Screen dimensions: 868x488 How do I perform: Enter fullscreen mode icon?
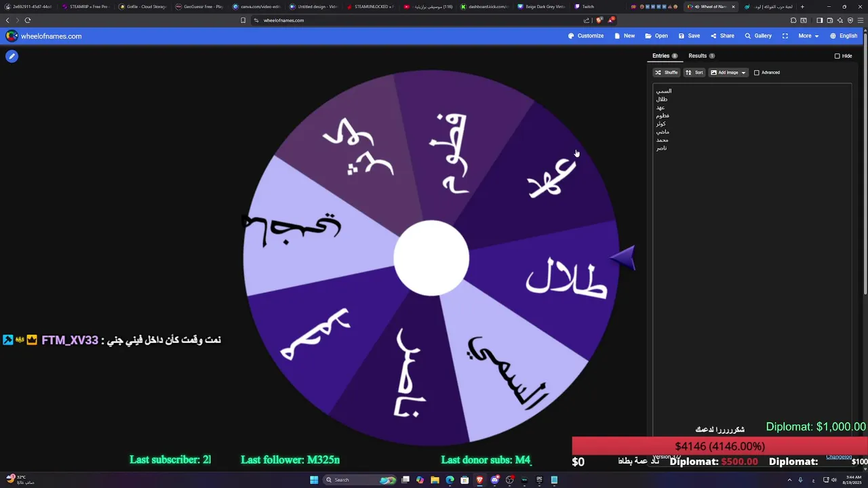(x=785, y=36)
